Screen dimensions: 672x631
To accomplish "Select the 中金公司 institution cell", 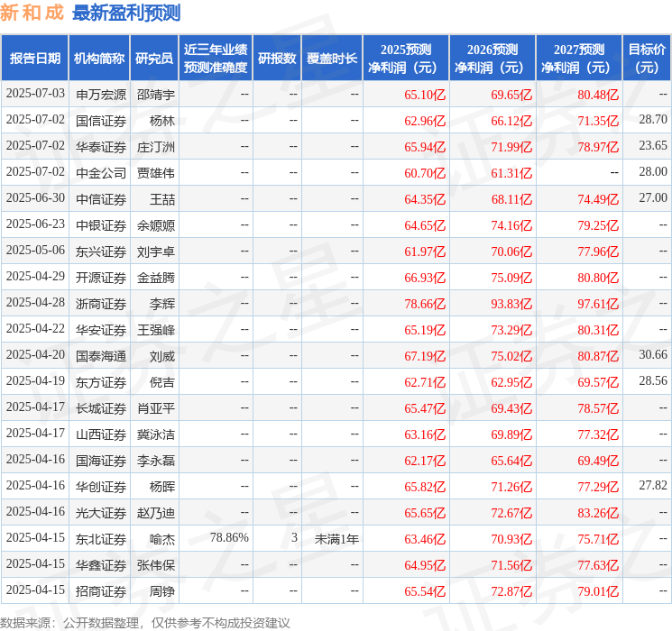I will click(x=101, y=173).
